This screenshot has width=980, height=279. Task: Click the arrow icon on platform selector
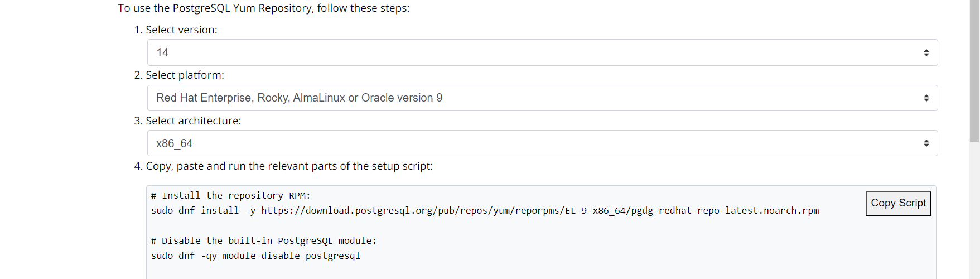(926, 98)
